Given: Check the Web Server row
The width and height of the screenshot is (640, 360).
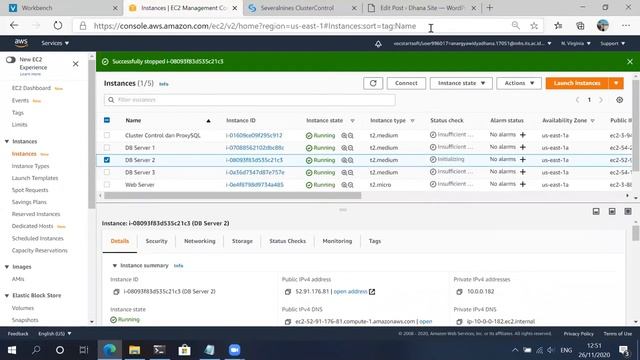Looking at the screenshot, I should pos(107,185).
